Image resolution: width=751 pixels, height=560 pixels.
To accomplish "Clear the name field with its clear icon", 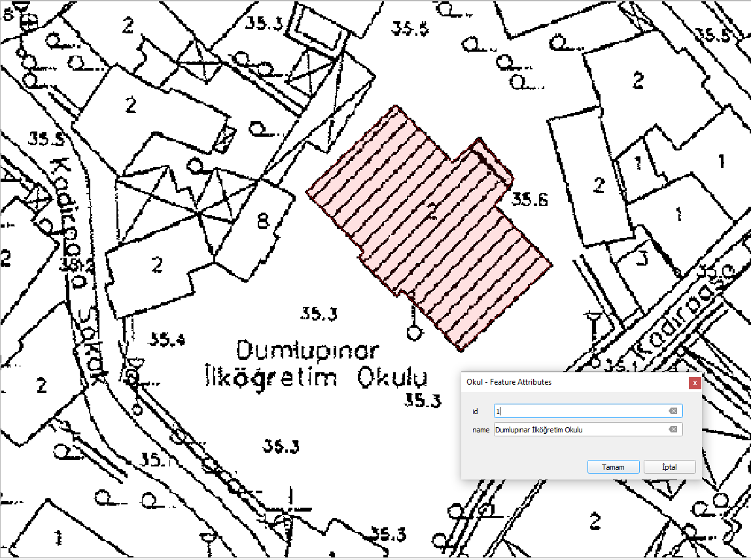I will pyautogui.click(x=673, y=429).
